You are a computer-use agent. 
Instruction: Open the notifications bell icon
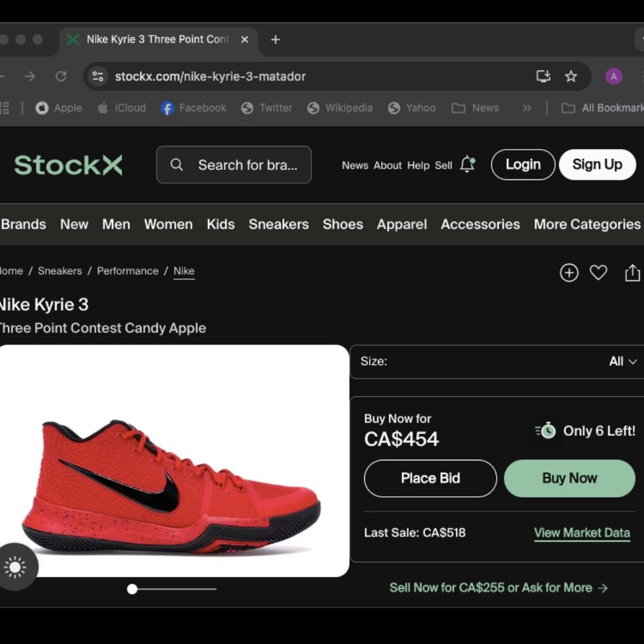[x=468, y=164]
